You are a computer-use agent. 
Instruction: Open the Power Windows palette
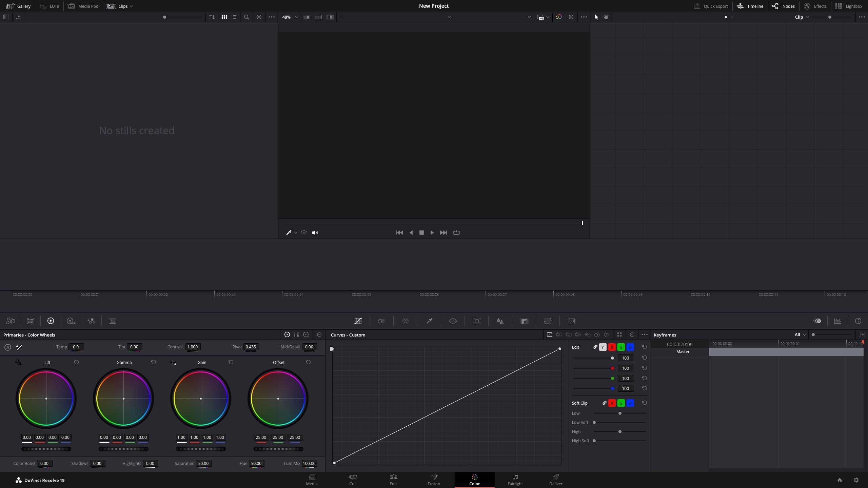pos(453,321)
